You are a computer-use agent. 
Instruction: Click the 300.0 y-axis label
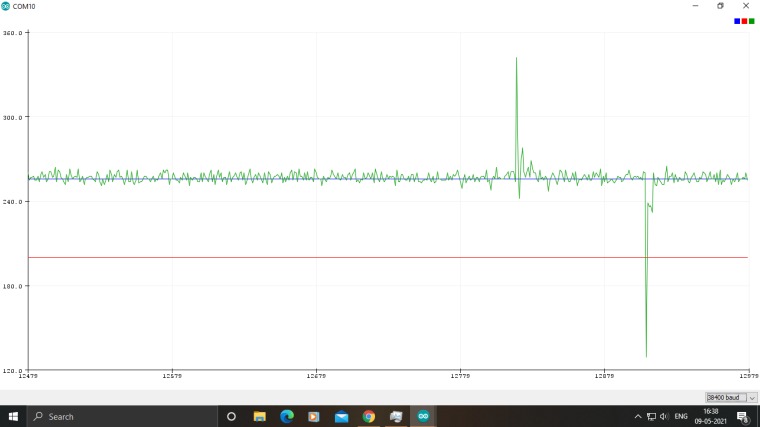point(13,117)
